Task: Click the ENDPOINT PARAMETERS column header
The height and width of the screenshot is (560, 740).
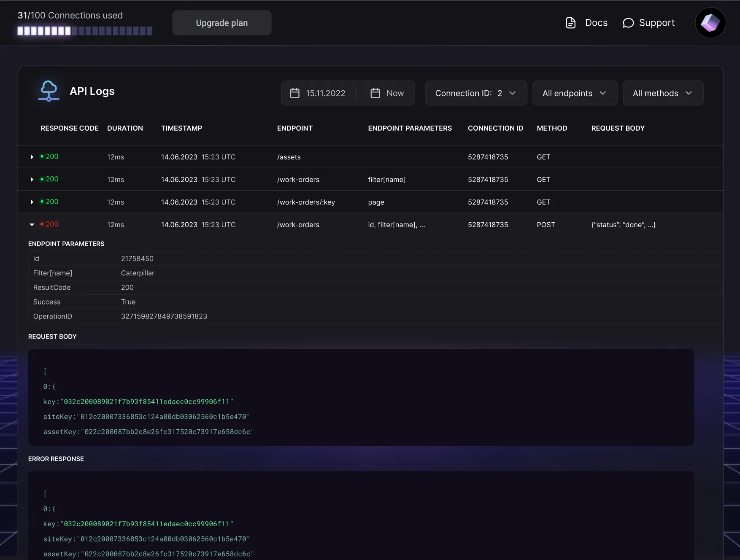Action: tap(410, 128)
